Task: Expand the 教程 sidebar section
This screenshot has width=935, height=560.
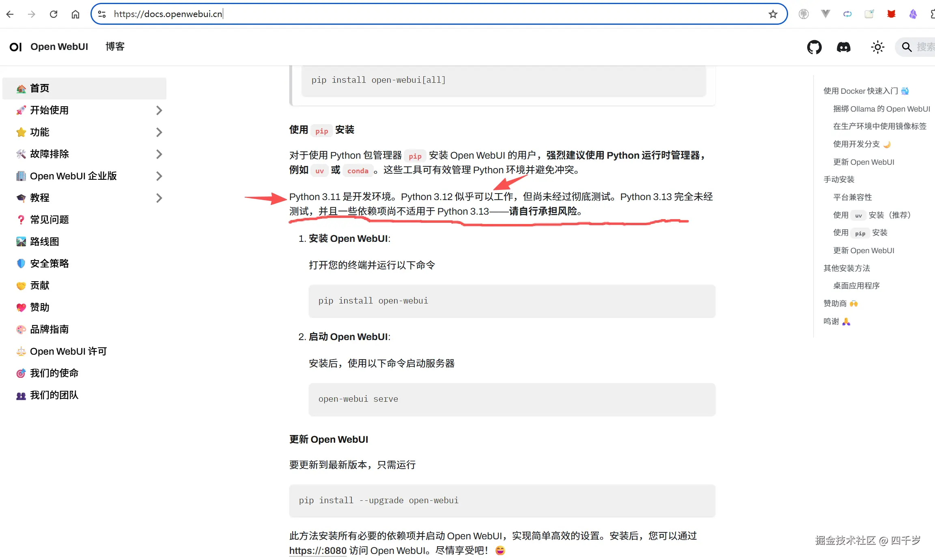Action: (159, 198)
